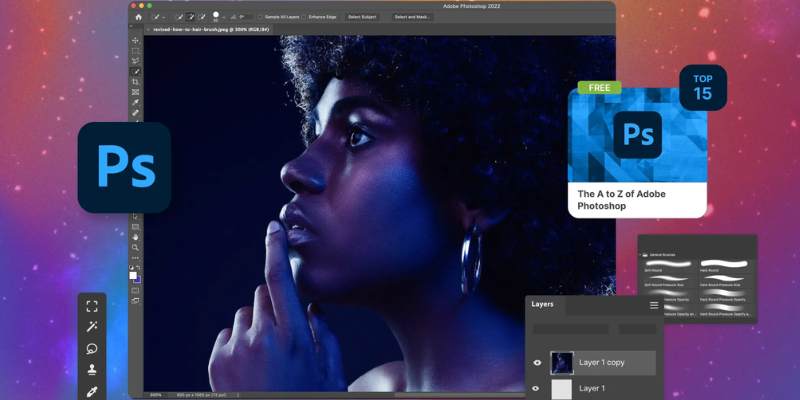This screenshot has width=800, height=400.
Task: Click the large Ps Photoshop logo
Action: (124, 167)
